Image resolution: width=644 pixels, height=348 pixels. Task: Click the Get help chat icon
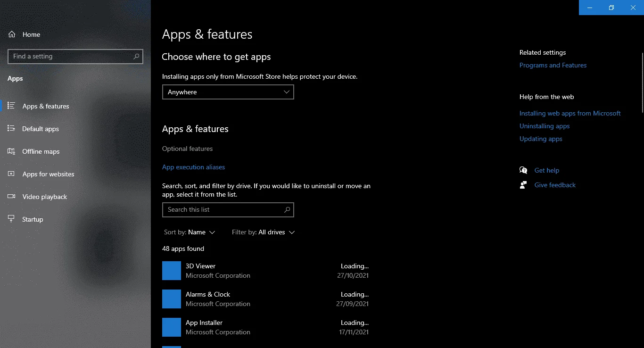coord(523,170)
